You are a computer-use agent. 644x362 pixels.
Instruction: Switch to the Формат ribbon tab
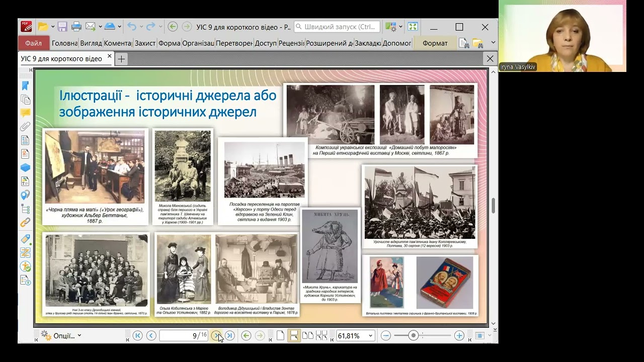(435, 43)
